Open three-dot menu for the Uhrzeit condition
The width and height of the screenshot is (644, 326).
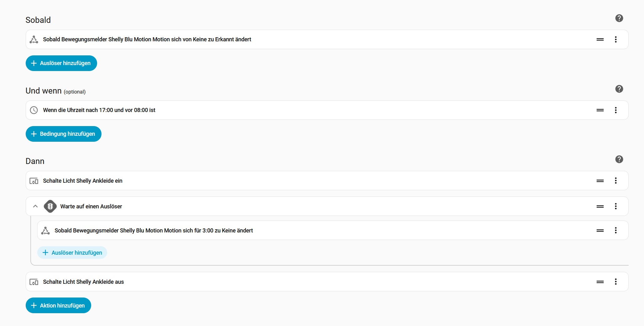[615, 110]
